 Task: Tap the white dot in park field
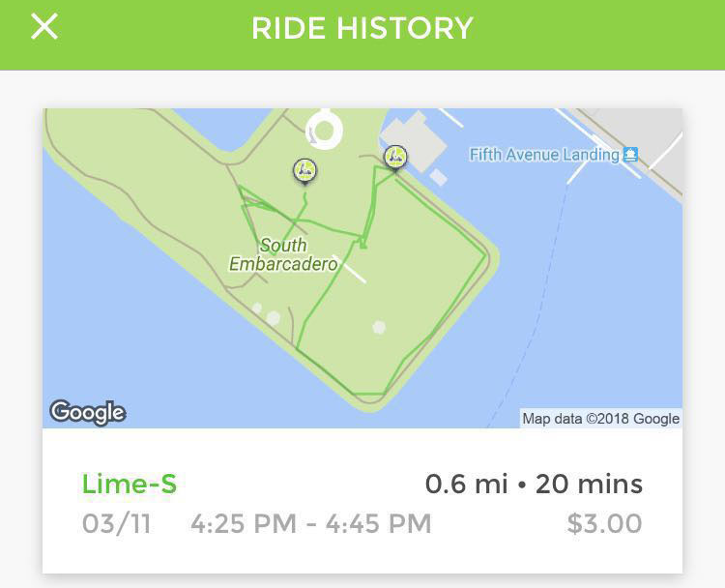pos(379,327)
